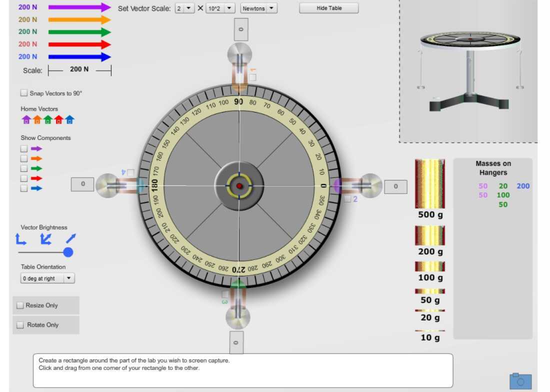
Task: Open the Table Orientation dropdown
Action: (x=47, y=278)
